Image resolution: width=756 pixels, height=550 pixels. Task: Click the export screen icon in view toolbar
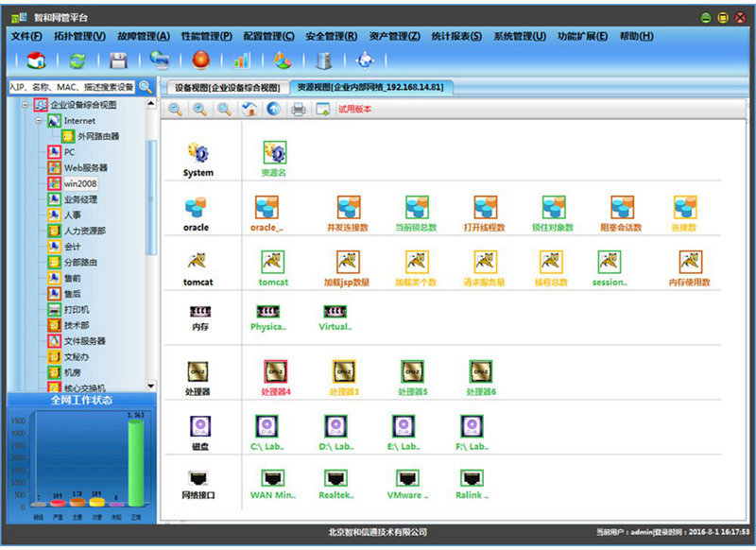pyautogui.click(x=322, y=110)
